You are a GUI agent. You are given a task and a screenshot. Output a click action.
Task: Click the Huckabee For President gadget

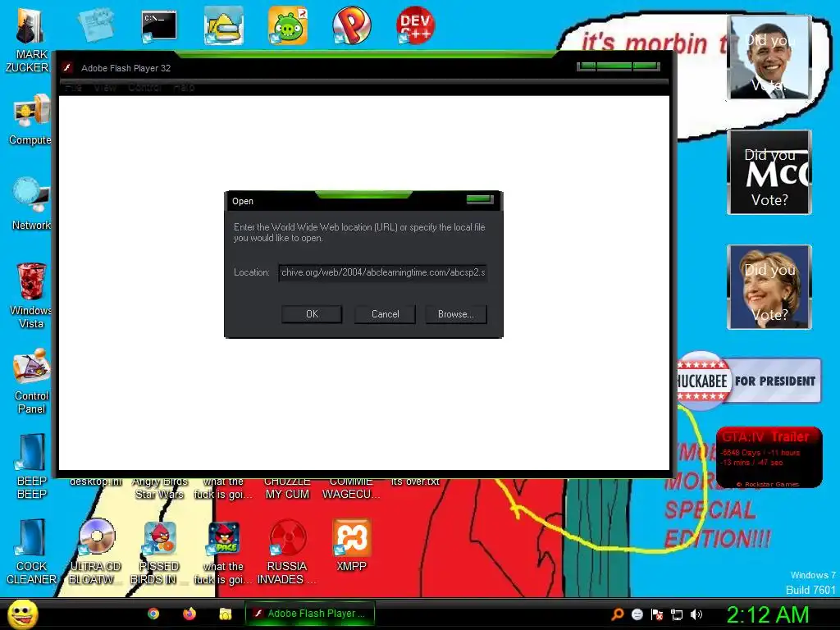point(748,381)
